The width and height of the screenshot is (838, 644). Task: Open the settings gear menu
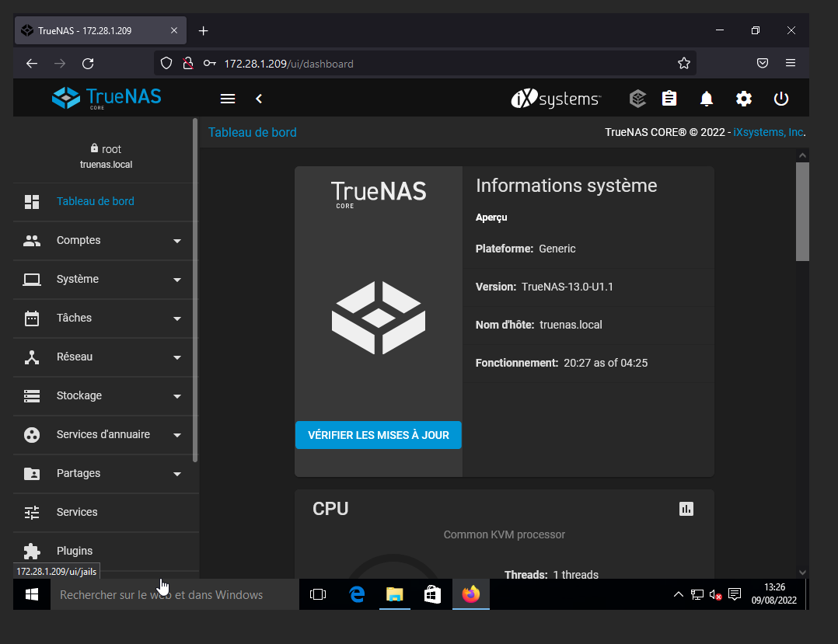[x=744, y=99]
